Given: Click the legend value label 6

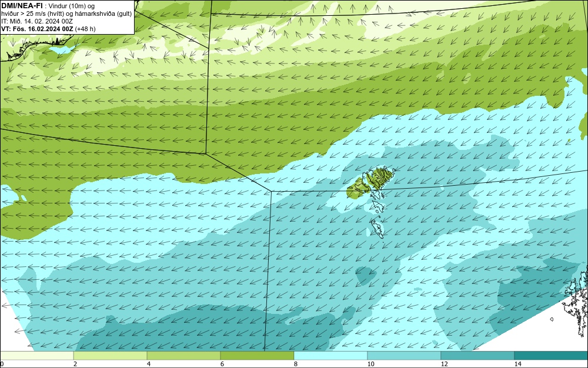Looking at the screenshot, I should click(x=222, y=364).
